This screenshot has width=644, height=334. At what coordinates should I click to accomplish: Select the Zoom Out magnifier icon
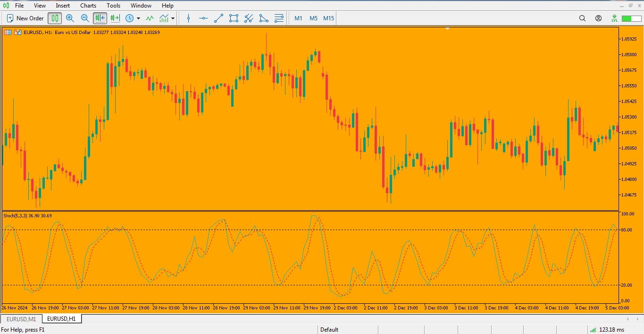[85, 18]
